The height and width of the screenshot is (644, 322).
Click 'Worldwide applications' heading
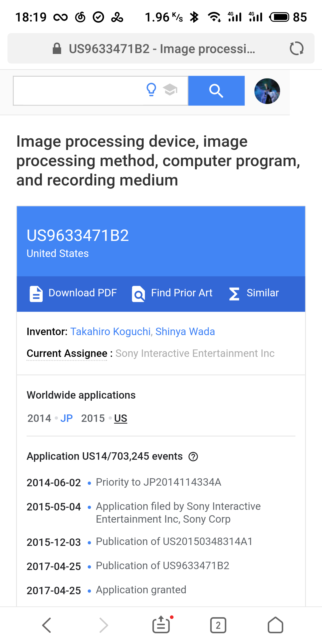81,395
